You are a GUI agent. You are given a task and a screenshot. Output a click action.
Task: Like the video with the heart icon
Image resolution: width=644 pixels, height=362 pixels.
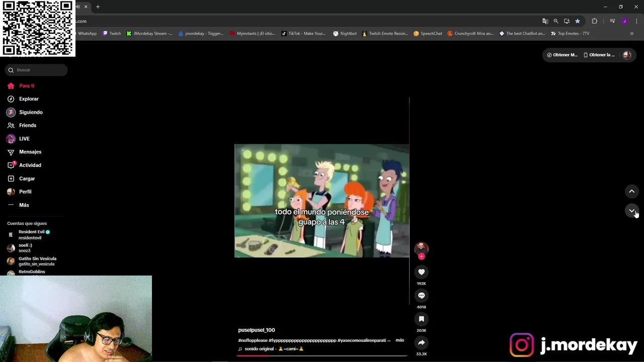coord(422,272)
